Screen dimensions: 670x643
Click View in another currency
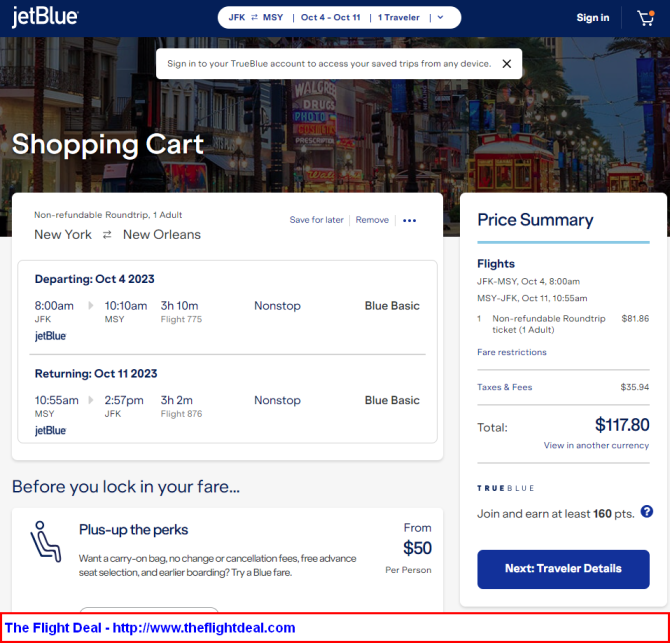coord(596,445)
